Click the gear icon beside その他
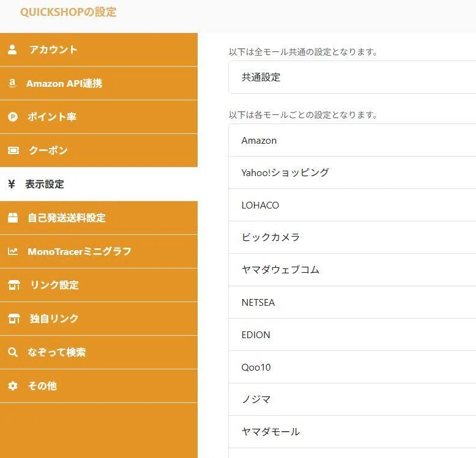The height and width of the screenshot is (458, 476). click(13, 386)
